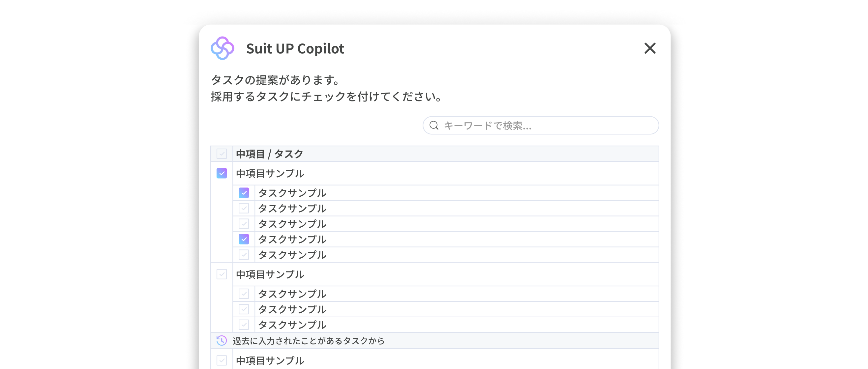This screenshot has height=369, width=868.
Task: Toggle the select-all checkbox in the table header
Action: [222, 154]
